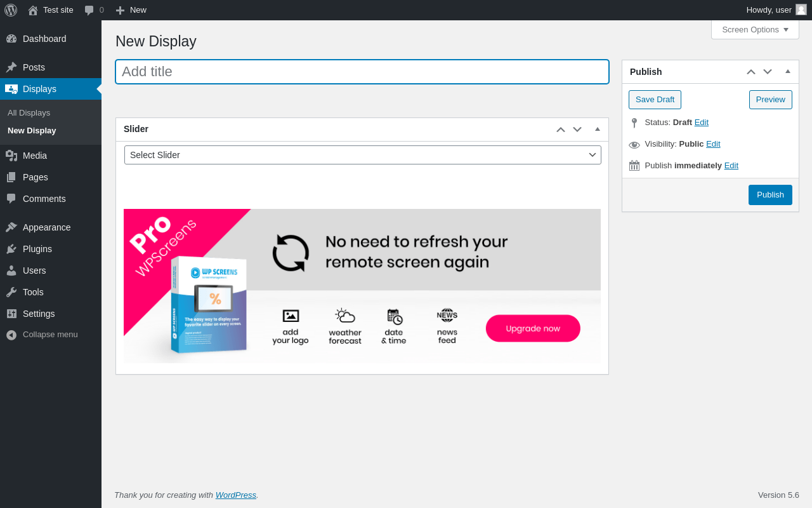
Task: Click the Collapse menu arrow icon
Action: 11,335
